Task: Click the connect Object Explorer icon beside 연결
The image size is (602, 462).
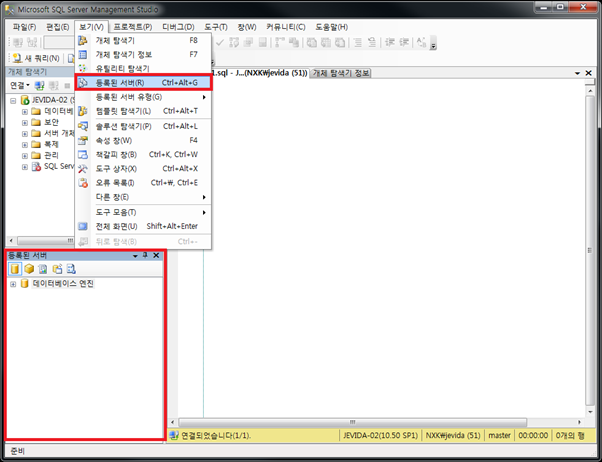Action: 39,85
